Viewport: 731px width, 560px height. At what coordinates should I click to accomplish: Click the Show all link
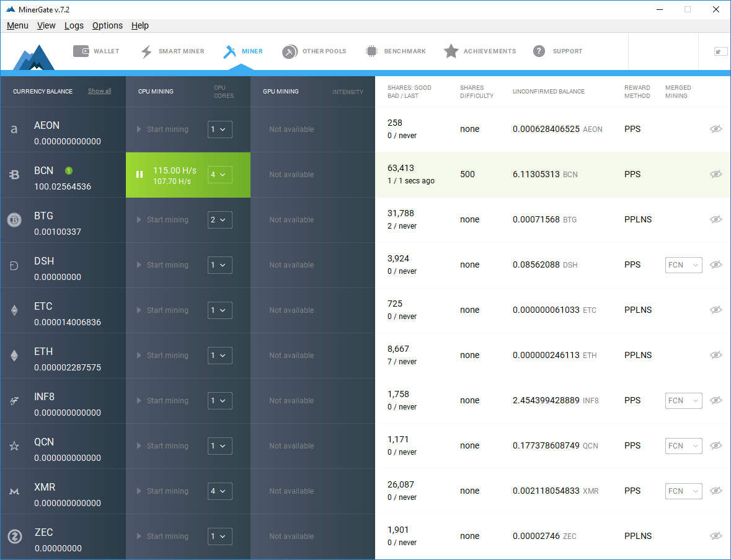(99, 91)
